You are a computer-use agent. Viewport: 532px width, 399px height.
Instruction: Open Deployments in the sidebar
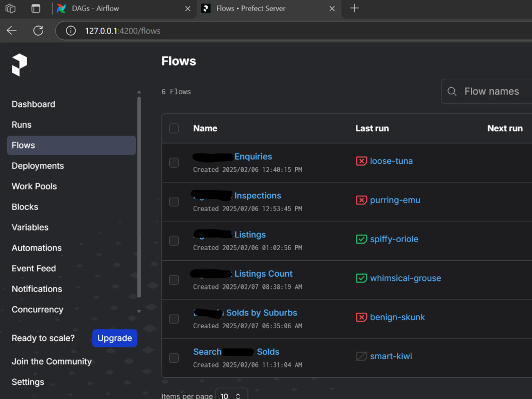38,165
